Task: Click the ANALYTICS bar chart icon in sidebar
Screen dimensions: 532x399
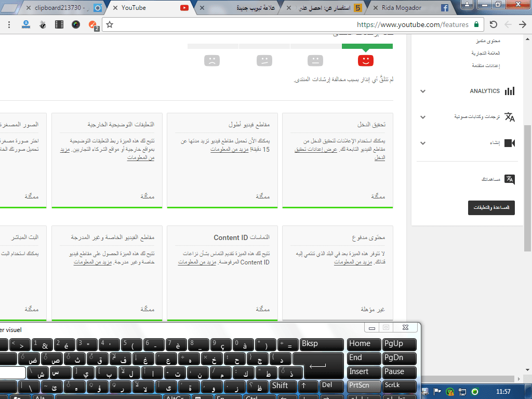Action: click(x=510, y=90)
